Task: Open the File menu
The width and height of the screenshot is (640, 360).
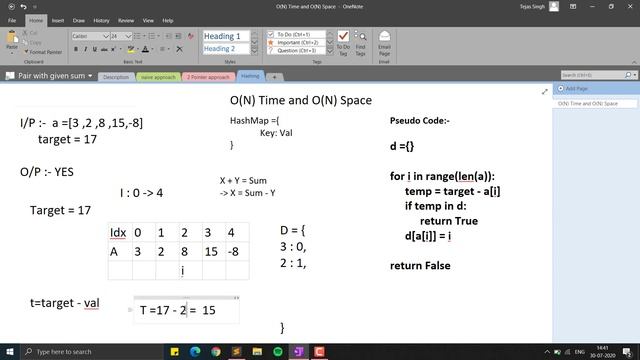Action: point(12,20)
